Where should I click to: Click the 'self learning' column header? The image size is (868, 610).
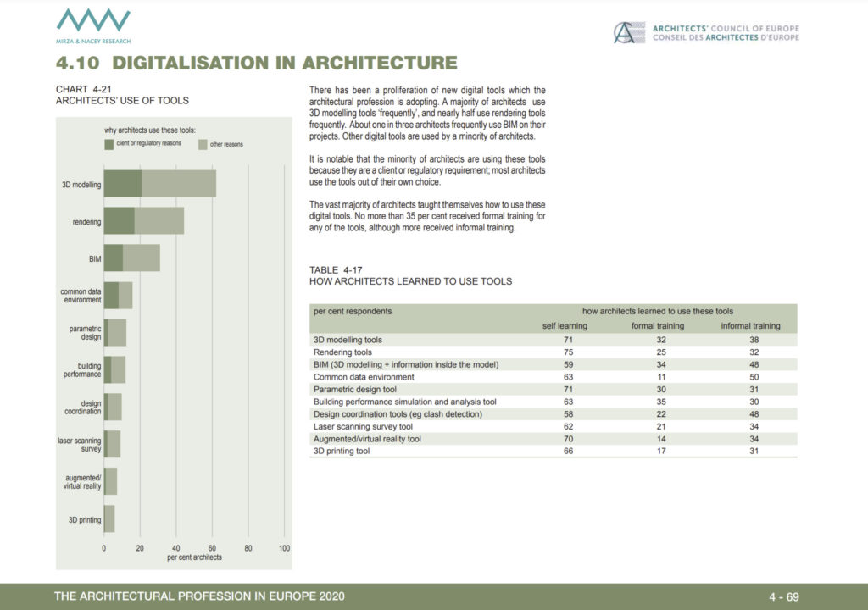(565, 326)
